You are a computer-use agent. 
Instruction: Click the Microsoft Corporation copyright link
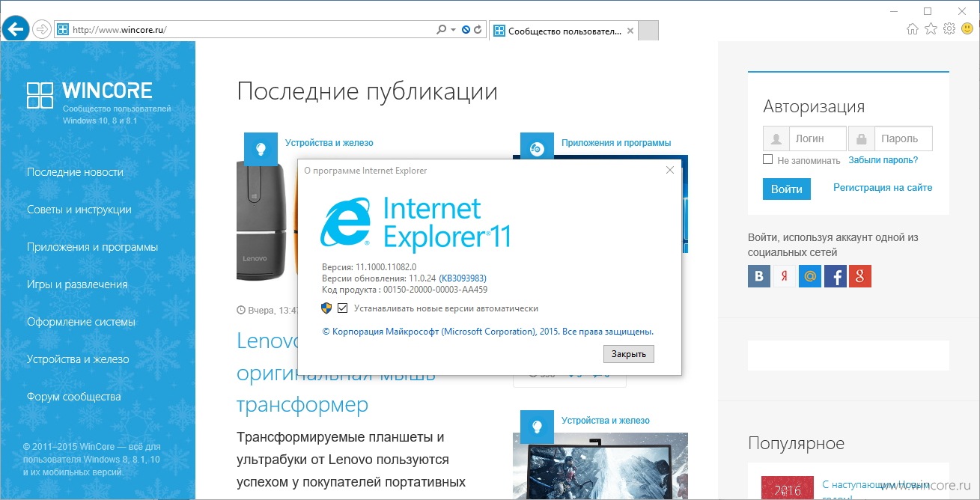pyautogui.click(x=488, y=331)
